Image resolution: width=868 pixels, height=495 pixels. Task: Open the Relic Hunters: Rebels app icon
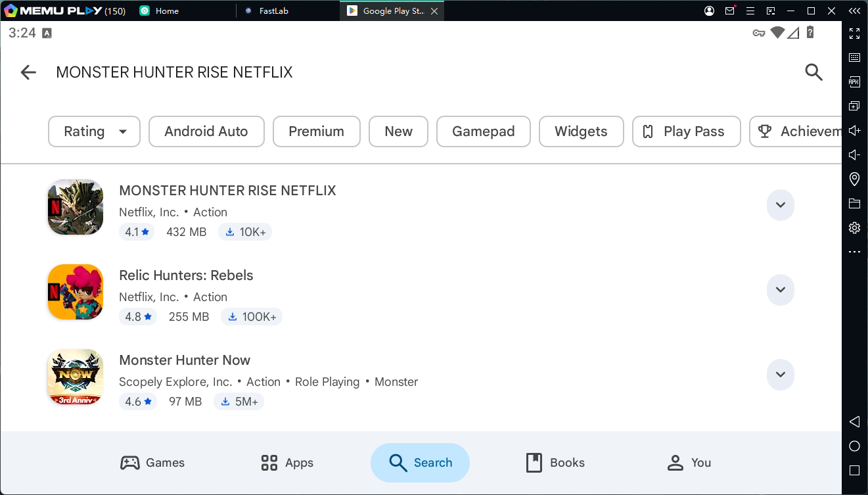pos(76,292)
